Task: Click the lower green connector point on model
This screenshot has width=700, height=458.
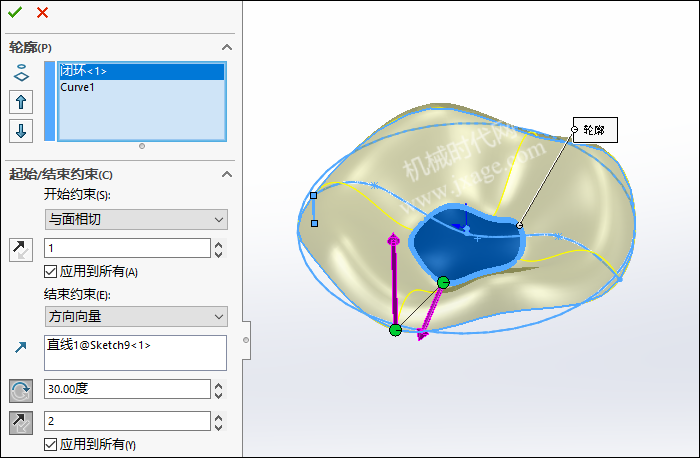Action: click(396, 330)
